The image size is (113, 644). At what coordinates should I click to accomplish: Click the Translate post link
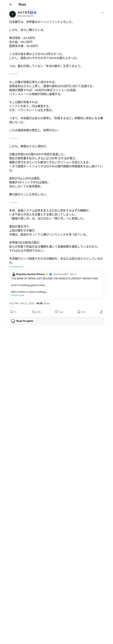point(16,266)
